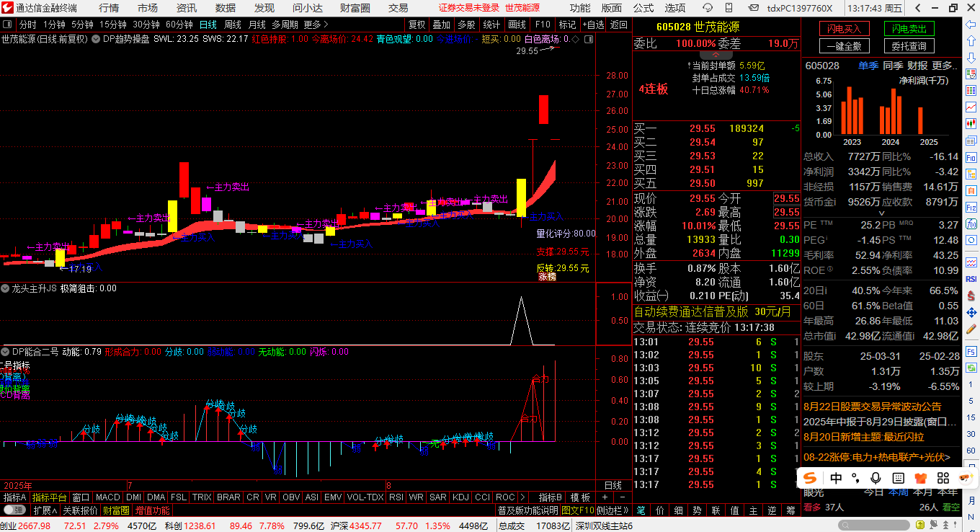Click the diamond icon at chart header end
The width and height of the screenshot is (980, 532).
[575, 39]
